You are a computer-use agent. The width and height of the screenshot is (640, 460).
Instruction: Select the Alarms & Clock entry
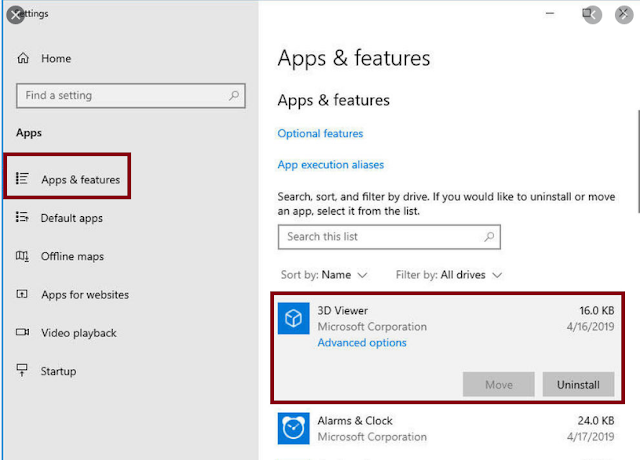(x=446, y=429)
